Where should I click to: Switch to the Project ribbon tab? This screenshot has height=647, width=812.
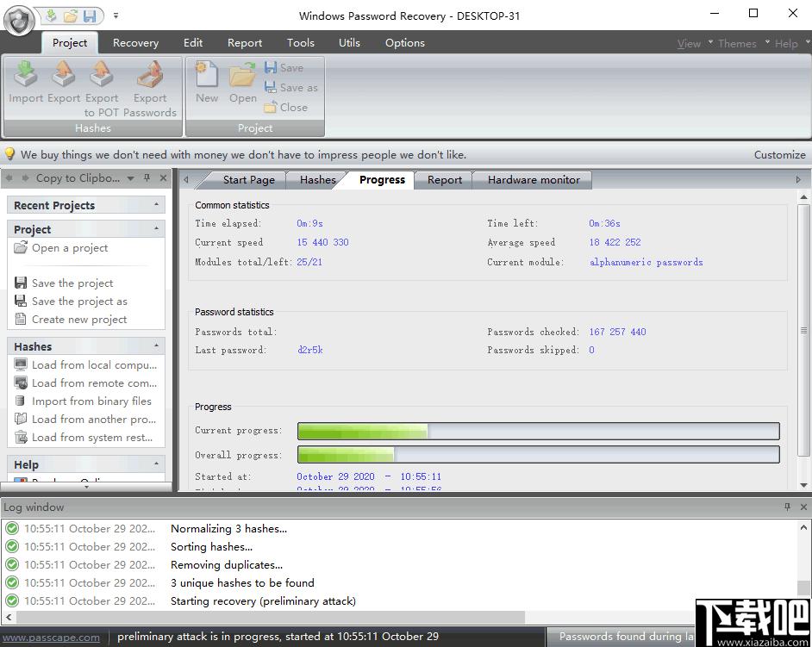pos(70,43)
